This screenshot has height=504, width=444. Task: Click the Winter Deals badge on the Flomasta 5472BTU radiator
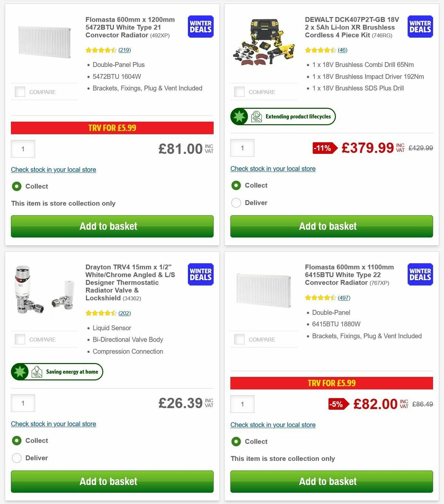[x=200, y=27]
